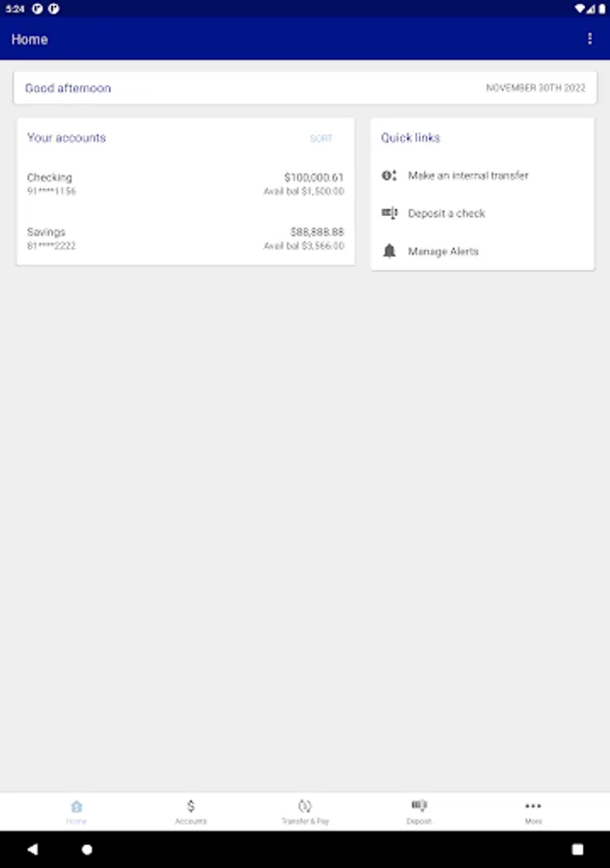Image resolution: width=610 pixels, height=868 pixels.
Task: Click the internal transfer icon
Action: pyautogui.click(x=389, y=176)
